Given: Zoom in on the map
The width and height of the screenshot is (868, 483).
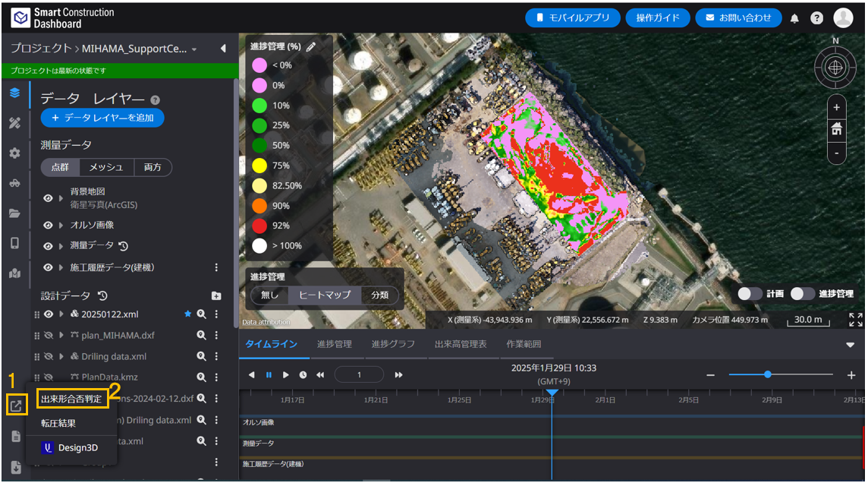Looking at the screenshot, I should (x=836, y=107).
